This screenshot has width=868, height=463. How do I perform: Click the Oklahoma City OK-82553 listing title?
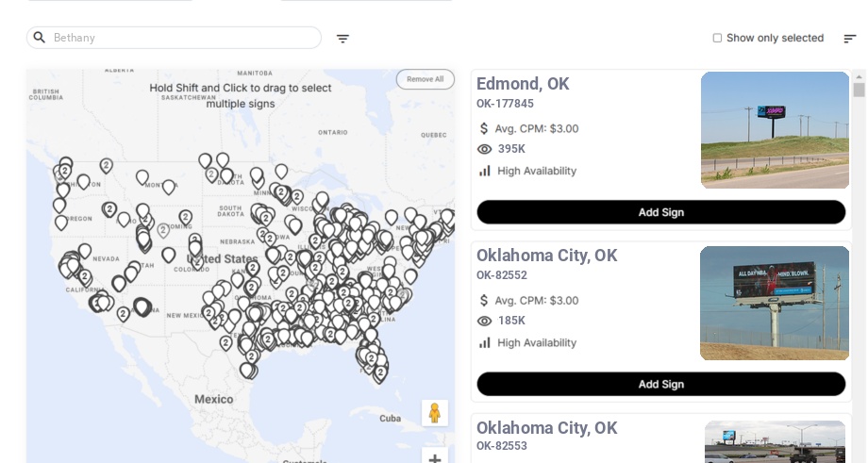pos(546,428)
